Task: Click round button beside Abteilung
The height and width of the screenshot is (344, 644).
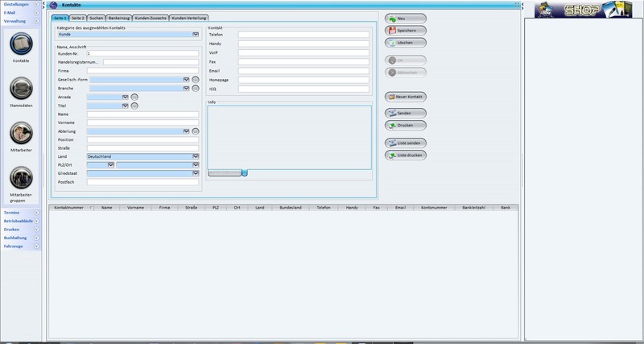Action: click(196, 131)
